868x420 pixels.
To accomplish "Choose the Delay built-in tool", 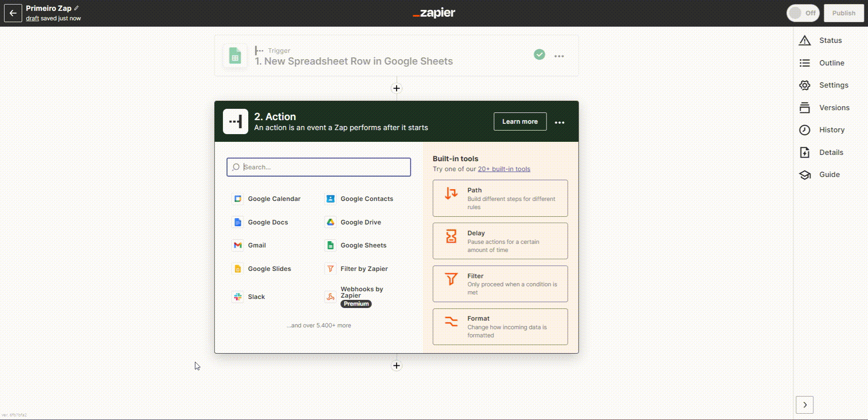I will [x=500, y=241].
